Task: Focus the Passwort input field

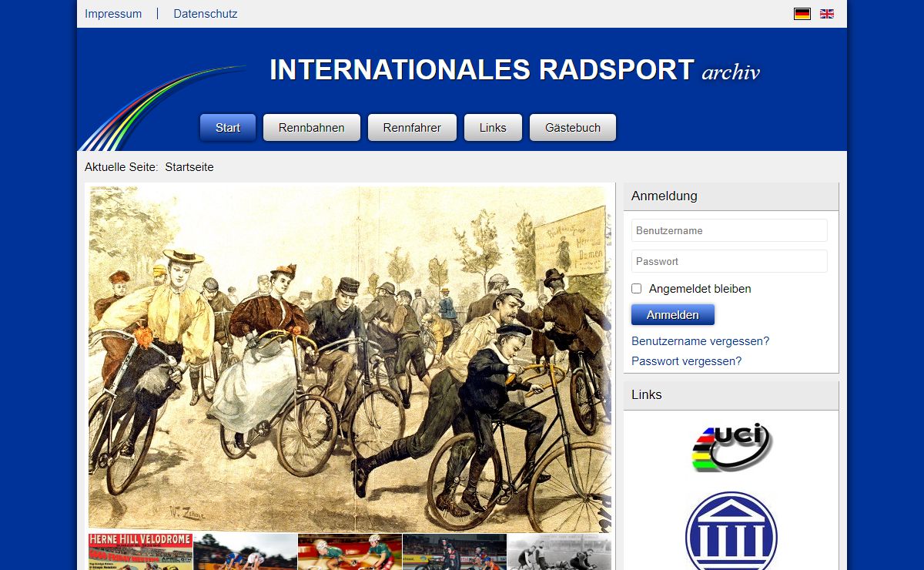Action: coord(729,261)
